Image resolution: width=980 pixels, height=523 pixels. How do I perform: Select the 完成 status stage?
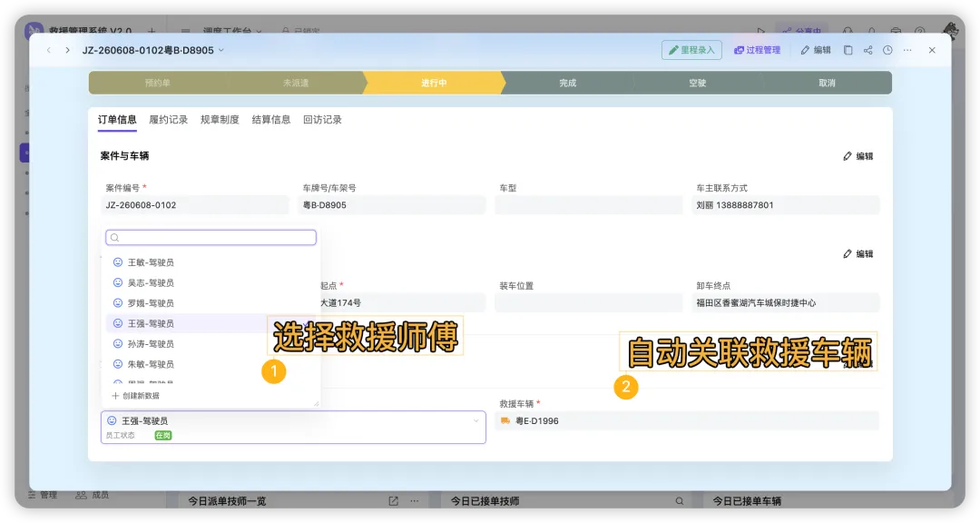point(567,83)
